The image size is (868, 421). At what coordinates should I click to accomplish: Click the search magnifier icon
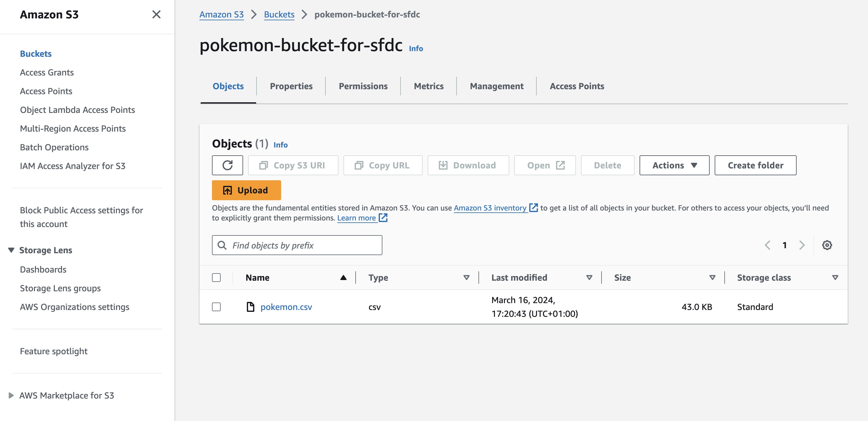[222, 245]
